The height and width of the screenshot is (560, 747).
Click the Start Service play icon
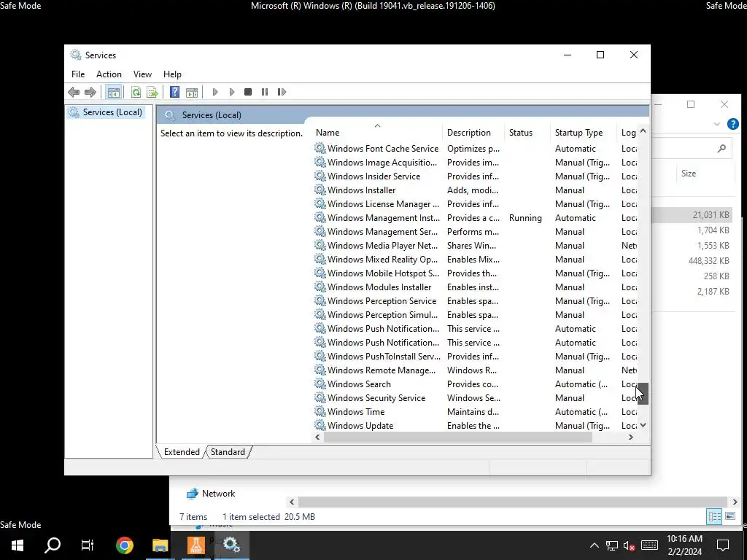[x=215, y=92]
